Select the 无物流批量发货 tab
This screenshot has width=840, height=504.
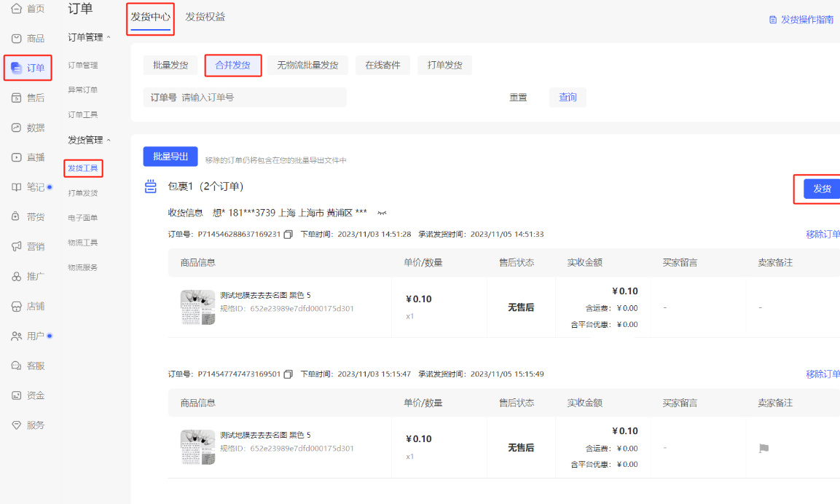point(307,66)
